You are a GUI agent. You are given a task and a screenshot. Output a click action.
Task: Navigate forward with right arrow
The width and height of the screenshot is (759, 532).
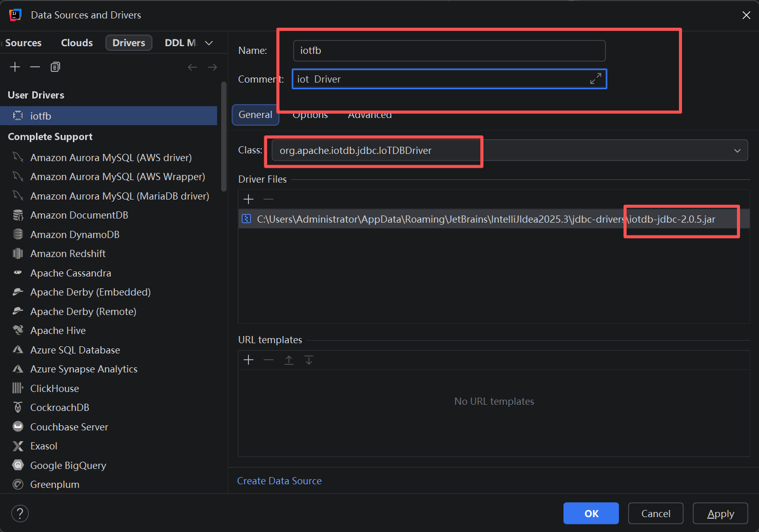tap(212, 67)
